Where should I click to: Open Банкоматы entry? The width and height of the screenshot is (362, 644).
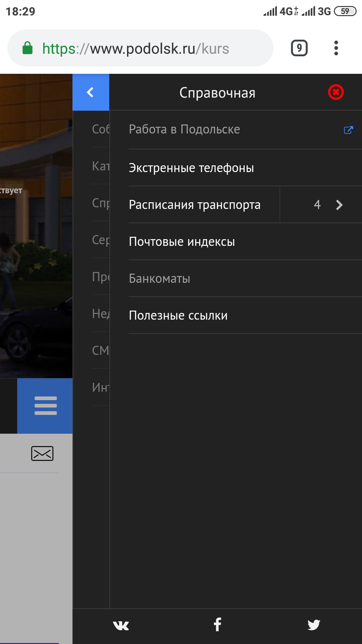(x=160, y=278)
